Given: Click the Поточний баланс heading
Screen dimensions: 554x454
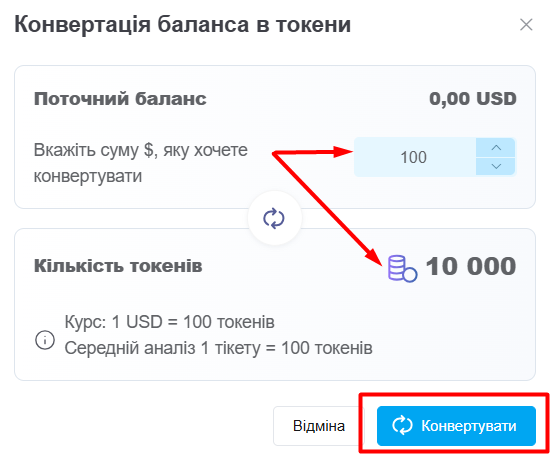Looking at the screenshot, I should [x=120, y=99].
